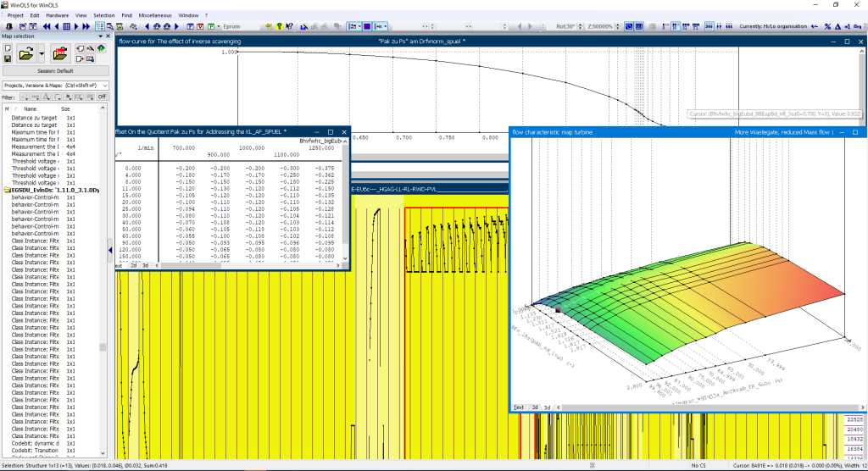868x471 pixels.
Task: Open the Find menu
Action: pyautogui.click(x=127, y=15)
